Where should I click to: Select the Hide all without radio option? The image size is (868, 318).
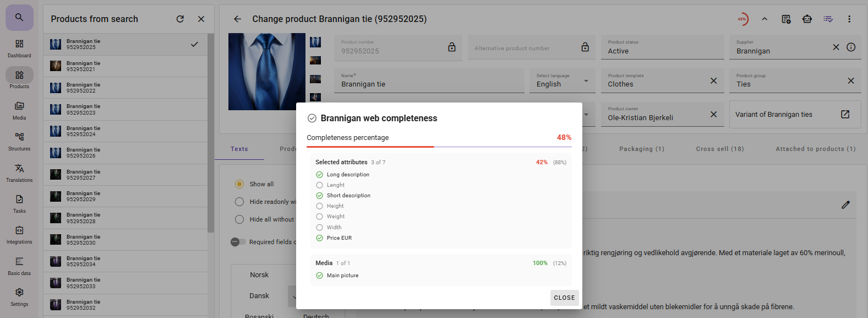pyautogui.click(x=239, y=219)
